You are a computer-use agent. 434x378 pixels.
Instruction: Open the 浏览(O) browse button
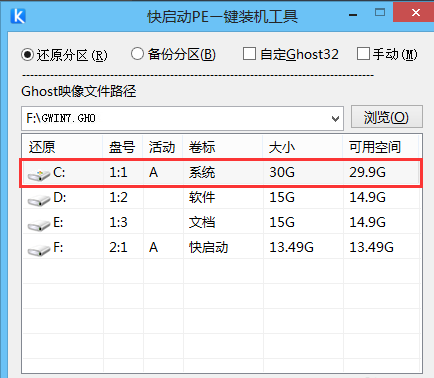387,117
